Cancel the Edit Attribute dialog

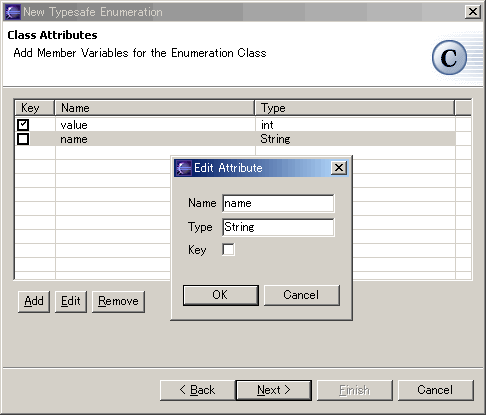point(302,295)
